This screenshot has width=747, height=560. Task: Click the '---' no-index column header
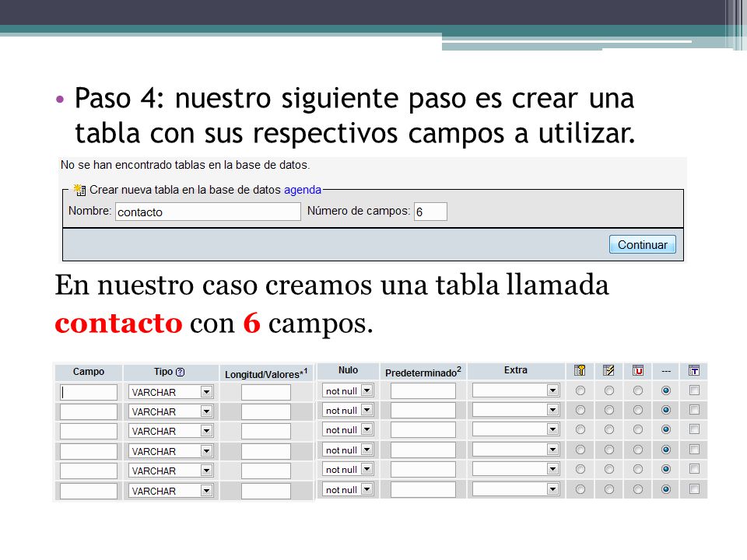pos(666,371)
